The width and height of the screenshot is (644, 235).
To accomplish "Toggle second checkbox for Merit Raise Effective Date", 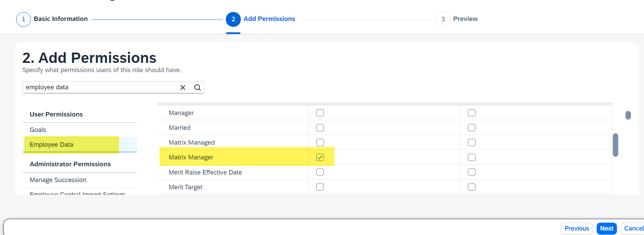I will 472,172.
